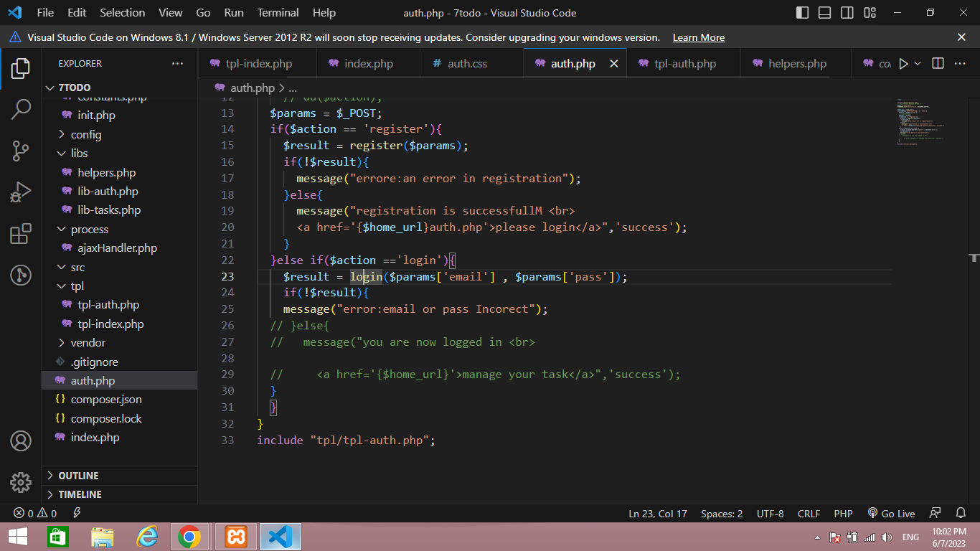Open the Source Control view
This screenshot has height=551, width=980.
coord(20,151)
